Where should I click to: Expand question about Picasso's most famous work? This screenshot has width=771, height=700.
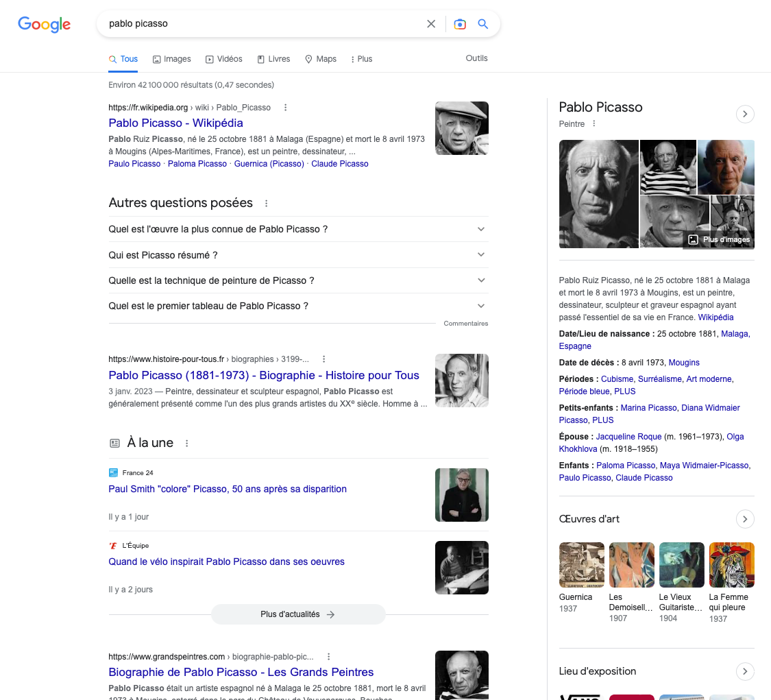tap(299, 229)
